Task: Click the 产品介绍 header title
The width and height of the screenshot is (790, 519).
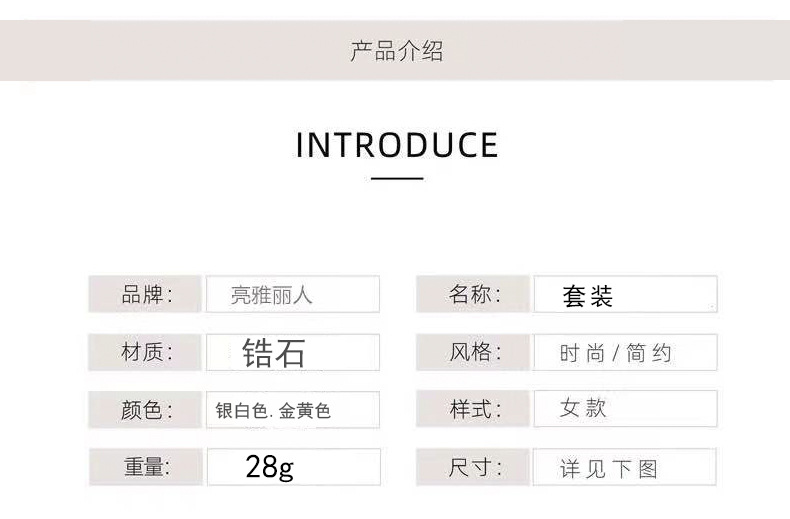Action: pos(396,51)
